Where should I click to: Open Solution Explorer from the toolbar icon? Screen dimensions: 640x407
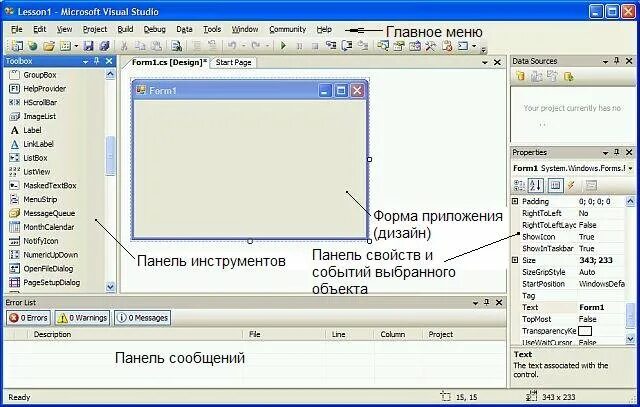click(383, 45)
